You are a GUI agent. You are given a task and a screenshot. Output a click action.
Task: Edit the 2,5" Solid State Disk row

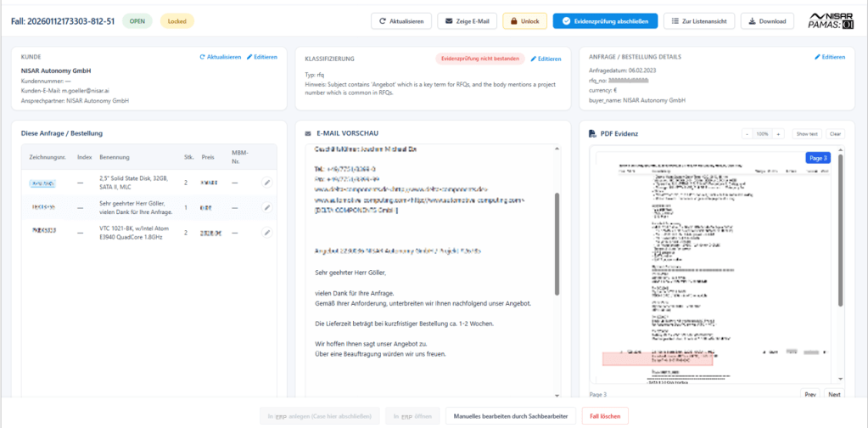(x=266, y=182)
